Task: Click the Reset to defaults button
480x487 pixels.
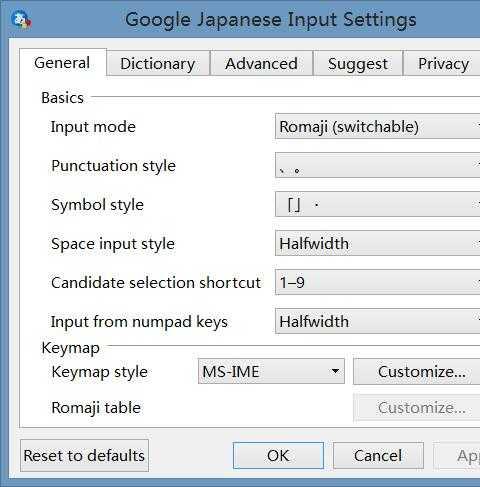Action: coord(84,456)
